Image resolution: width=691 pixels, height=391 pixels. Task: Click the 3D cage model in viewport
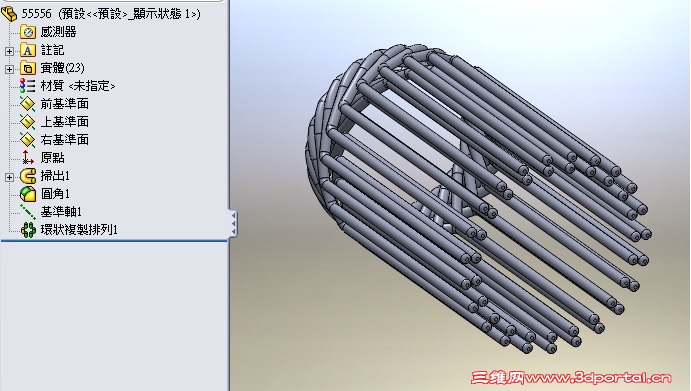pos(478,198)
